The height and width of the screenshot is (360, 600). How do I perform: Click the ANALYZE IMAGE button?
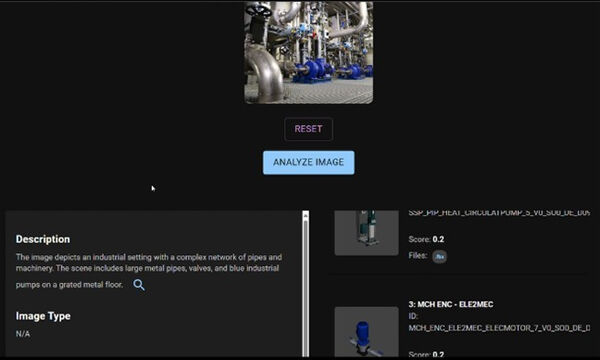308,163
